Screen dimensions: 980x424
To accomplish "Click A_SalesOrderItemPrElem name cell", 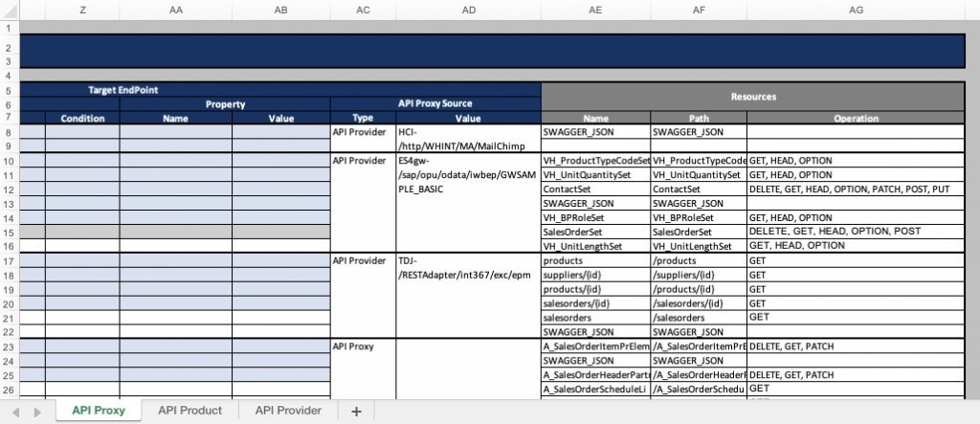I will [x=595, y=346].
